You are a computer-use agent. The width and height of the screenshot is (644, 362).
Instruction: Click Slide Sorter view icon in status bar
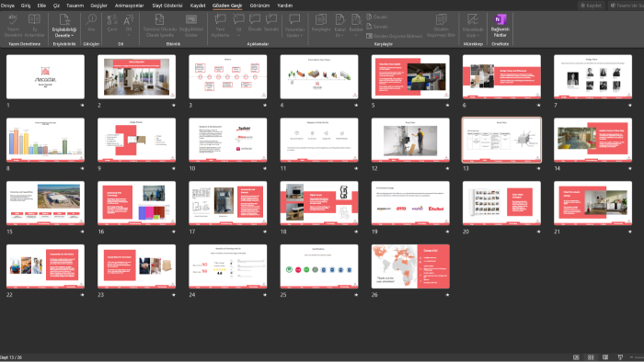coord(591,357)
